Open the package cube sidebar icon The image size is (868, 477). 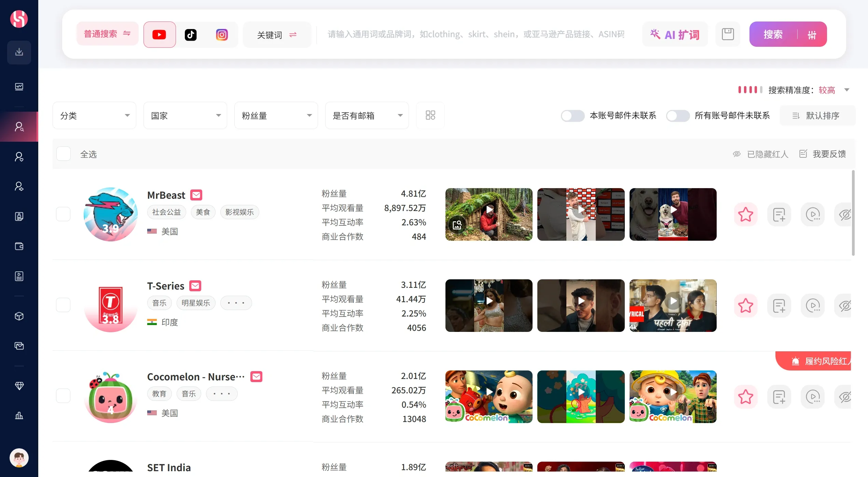click(19, 316)
